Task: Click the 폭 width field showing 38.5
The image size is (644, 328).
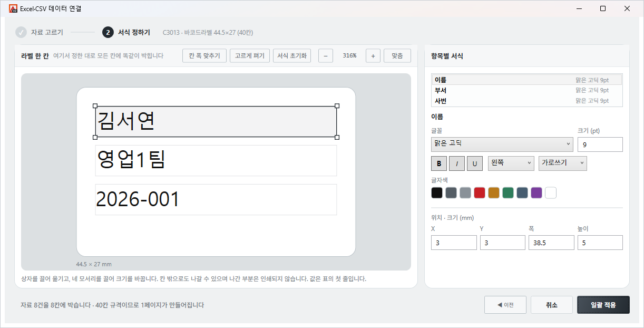Action: point(551,243)
